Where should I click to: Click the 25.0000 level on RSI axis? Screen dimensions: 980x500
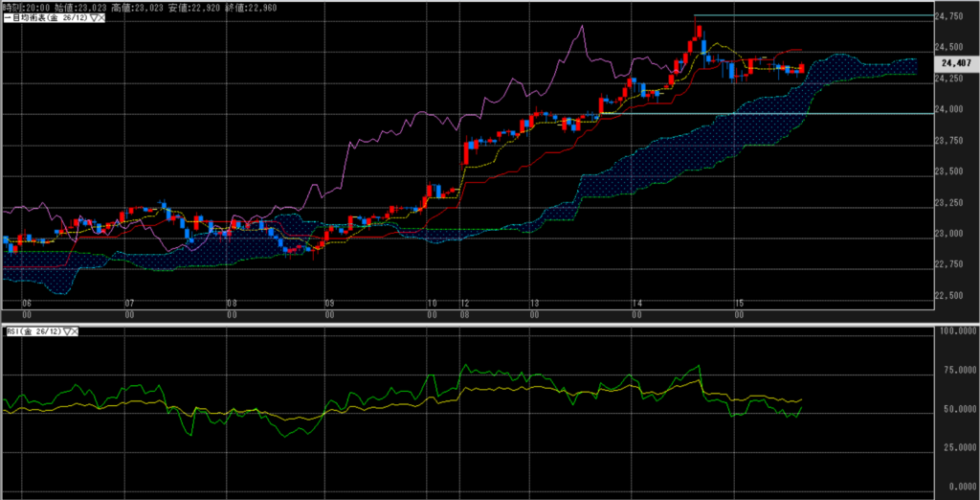coord(953,446)
